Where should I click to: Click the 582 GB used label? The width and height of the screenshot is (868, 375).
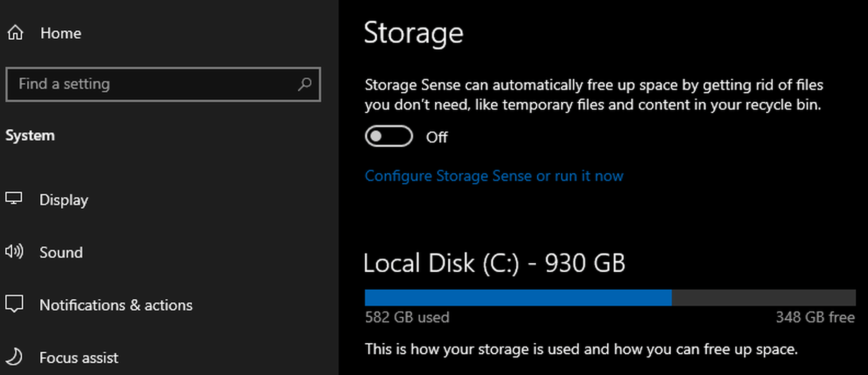pyautogui.click(x=407, y=317)
